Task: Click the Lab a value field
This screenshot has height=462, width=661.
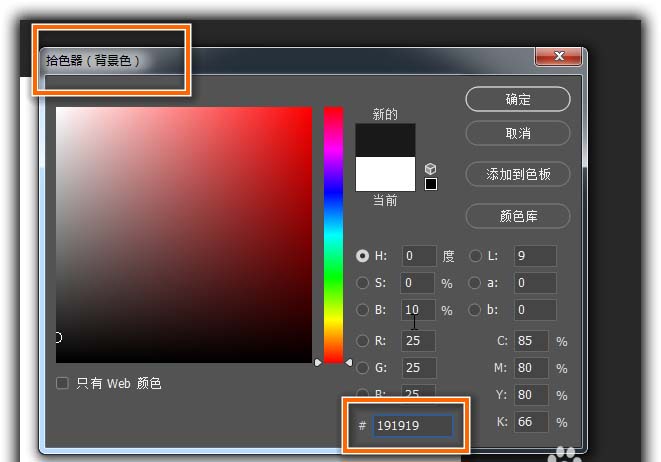Action: 535,282
